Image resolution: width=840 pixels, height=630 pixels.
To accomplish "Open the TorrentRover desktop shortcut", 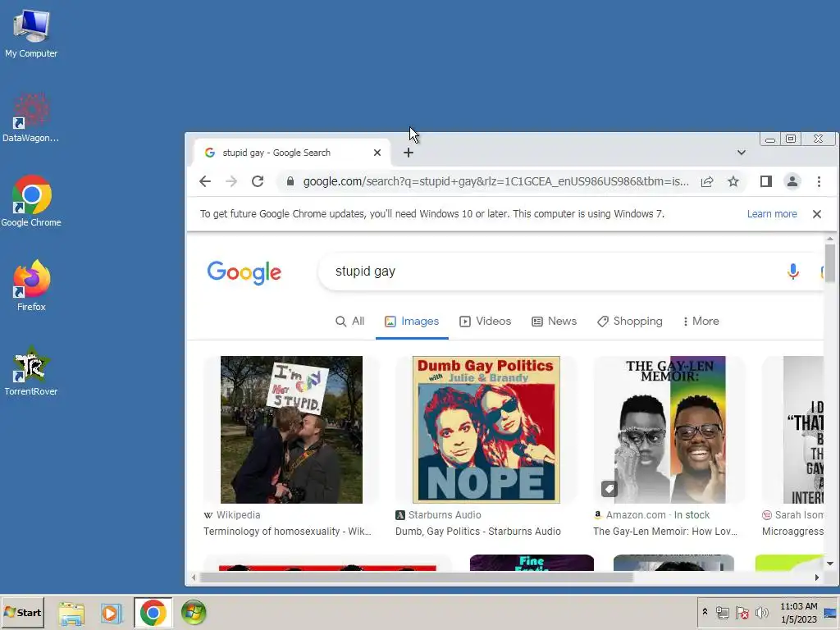I will tap(31, 371).
